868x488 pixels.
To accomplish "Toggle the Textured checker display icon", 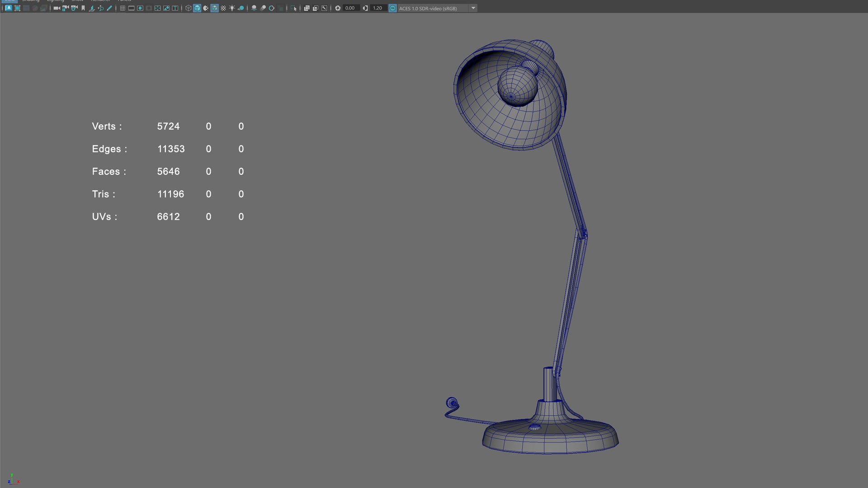I will coord(223,8).
